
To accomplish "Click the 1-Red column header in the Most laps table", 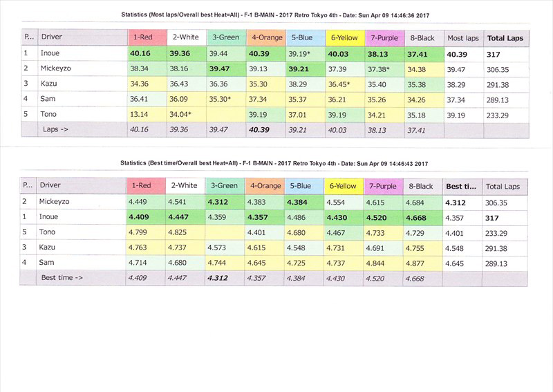I will 147,38.
